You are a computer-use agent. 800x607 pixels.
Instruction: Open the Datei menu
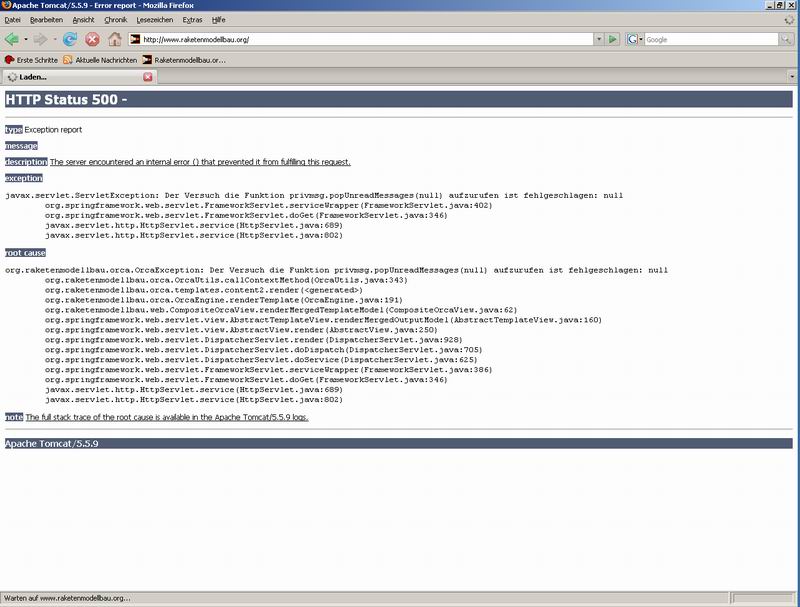pos(12,20)
